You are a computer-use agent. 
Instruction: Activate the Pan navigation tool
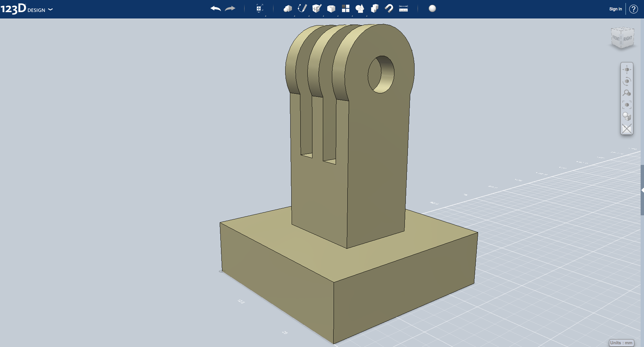[x=627, y=70]
